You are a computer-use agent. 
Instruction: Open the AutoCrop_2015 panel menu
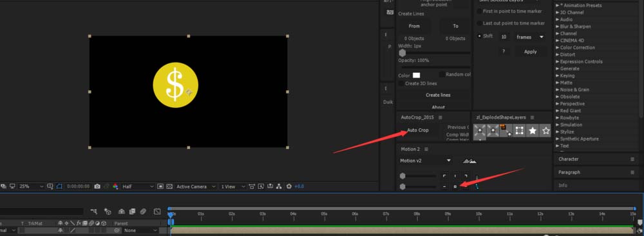[440, 117]
